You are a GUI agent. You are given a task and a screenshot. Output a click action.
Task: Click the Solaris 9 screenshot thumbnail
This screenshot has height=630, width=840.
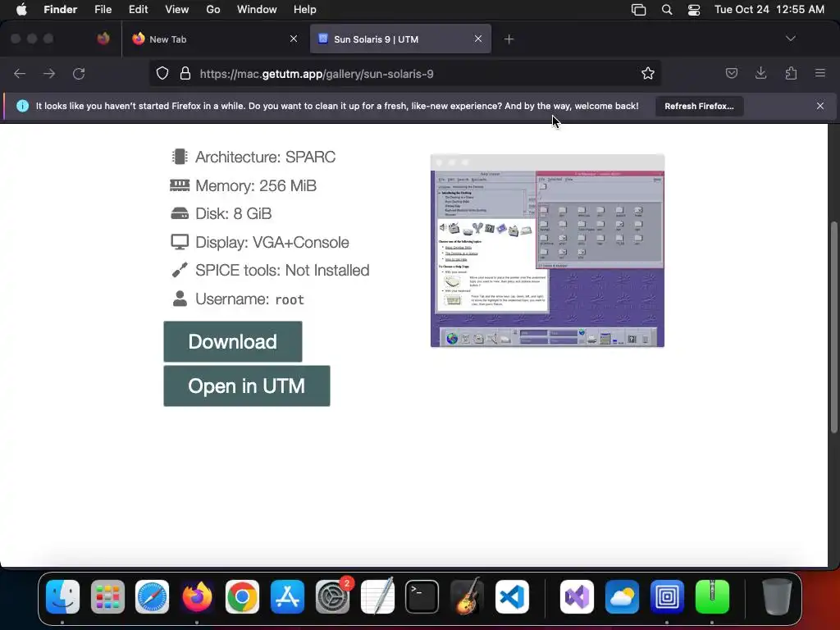547,251
